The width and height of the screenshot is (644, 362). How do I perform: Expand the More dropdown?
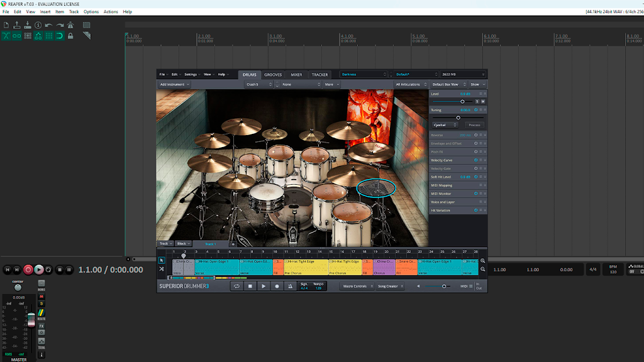[331, 85]
